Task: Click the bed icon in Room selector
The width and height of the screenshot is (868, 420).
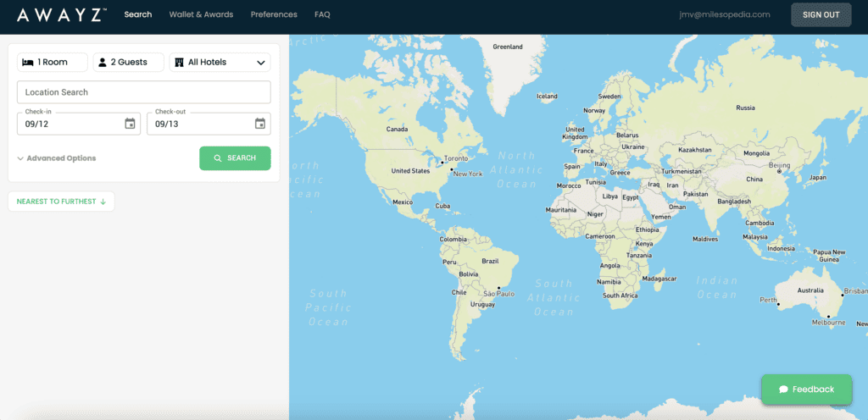Action: pos(28,62)
